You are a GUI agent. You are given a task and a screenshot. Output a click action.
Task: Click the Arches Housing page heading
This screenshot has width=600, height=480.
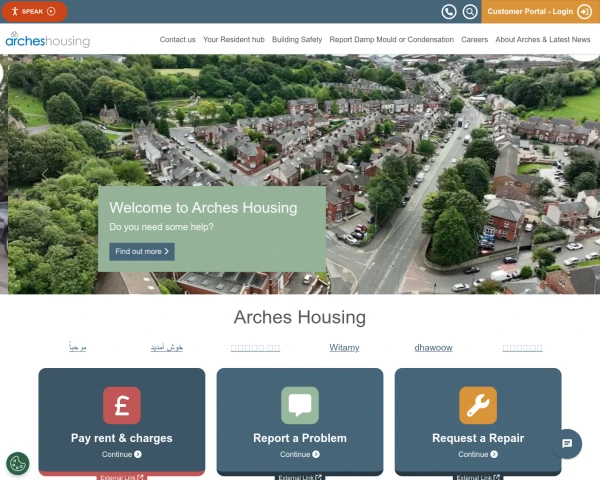point(300,317)
